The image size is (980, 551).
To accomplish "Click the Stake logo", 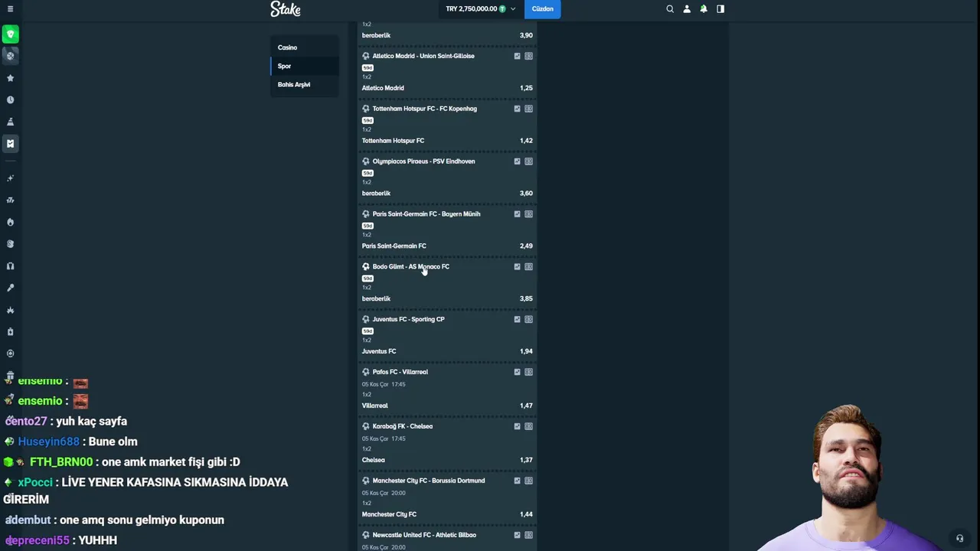I will point(286,9).
